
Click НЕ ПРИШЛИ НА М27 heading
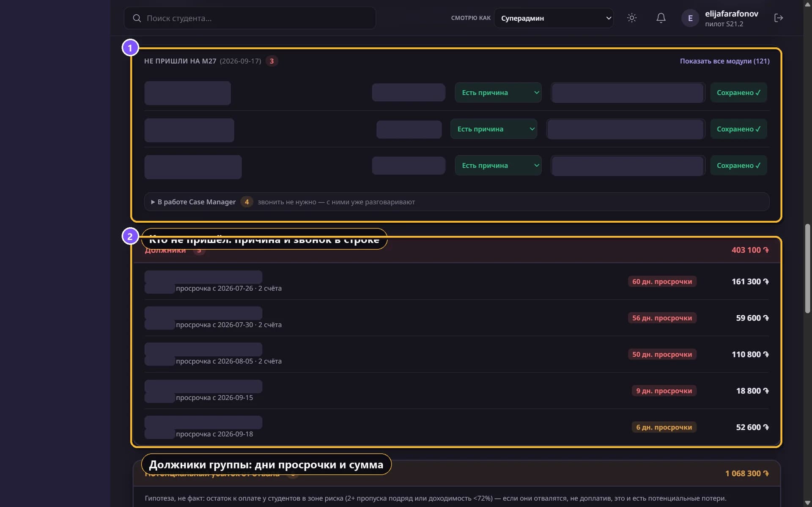180,61
